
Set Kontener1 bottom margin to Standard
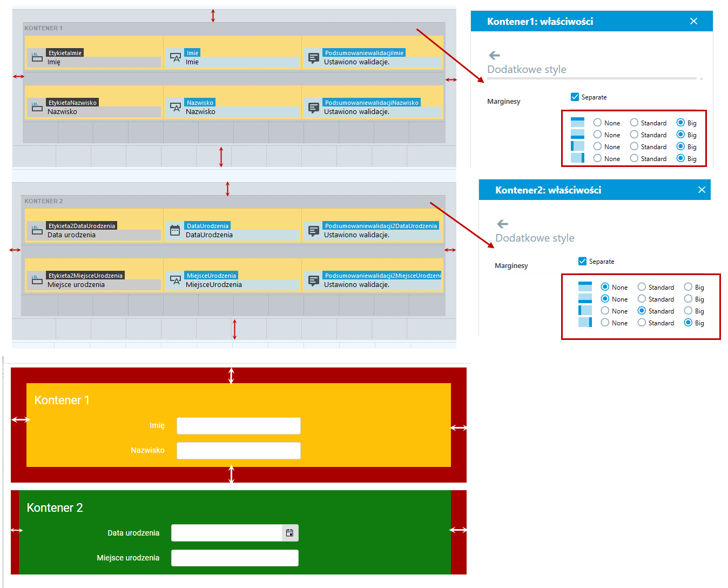tap(634, 135)
